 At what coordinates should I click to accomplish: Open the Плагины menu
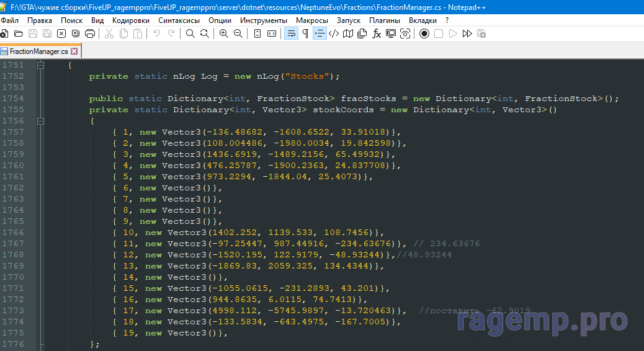[385, 20]
